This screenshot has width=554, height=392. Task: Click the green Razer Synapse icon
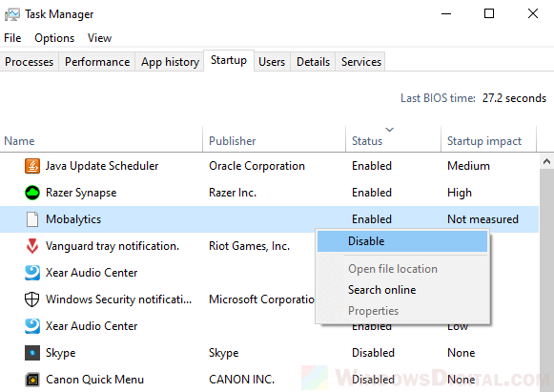tap(32, 193)
